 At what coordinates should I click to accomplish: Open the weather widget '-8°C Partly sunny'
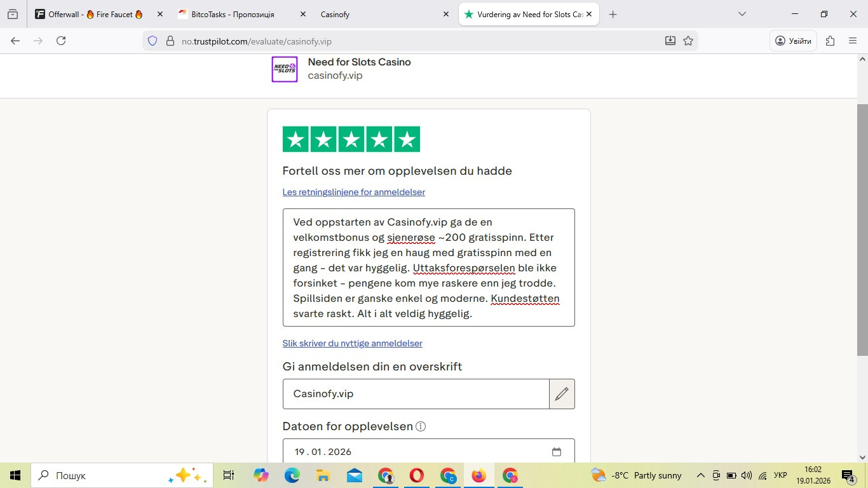tap(636, 475)
